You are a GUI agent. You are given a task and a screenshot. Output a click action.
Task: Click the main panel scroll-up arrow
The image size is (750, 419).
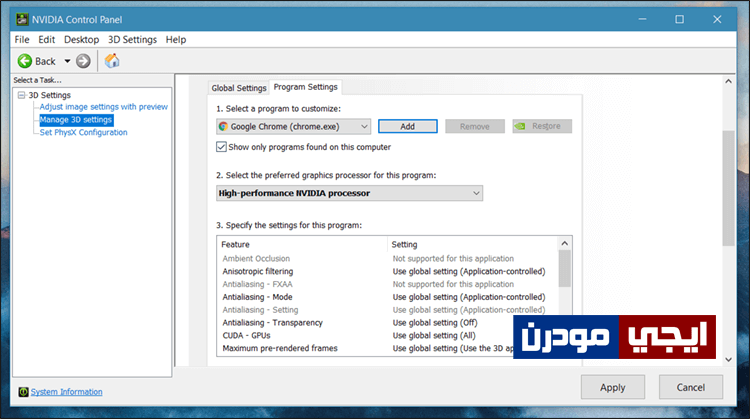click(x=728, y=81)
